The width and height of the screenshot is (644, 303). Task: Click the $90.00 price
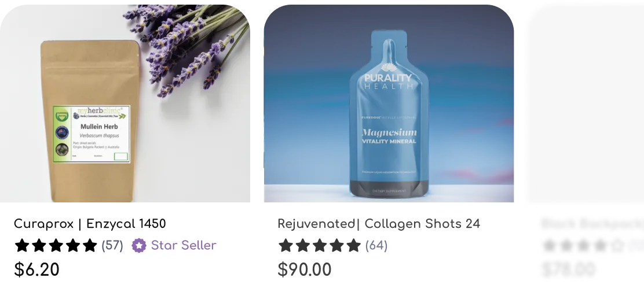(305, 269)
